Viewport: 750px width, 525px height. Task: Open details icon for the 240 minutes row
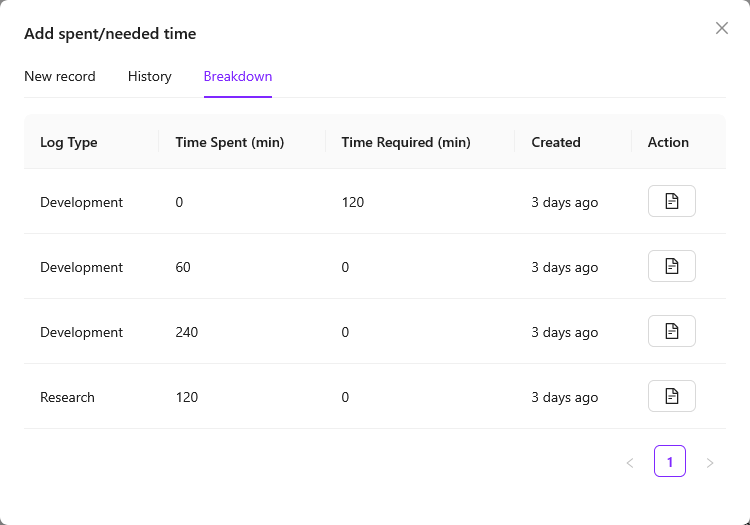pos(672,331)
